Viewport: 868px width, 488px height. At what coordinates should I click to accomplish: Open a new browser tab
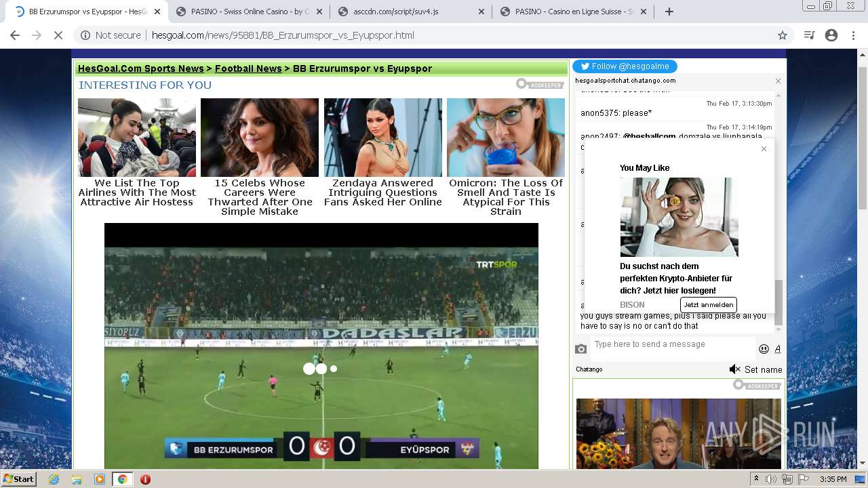point(669,12)
